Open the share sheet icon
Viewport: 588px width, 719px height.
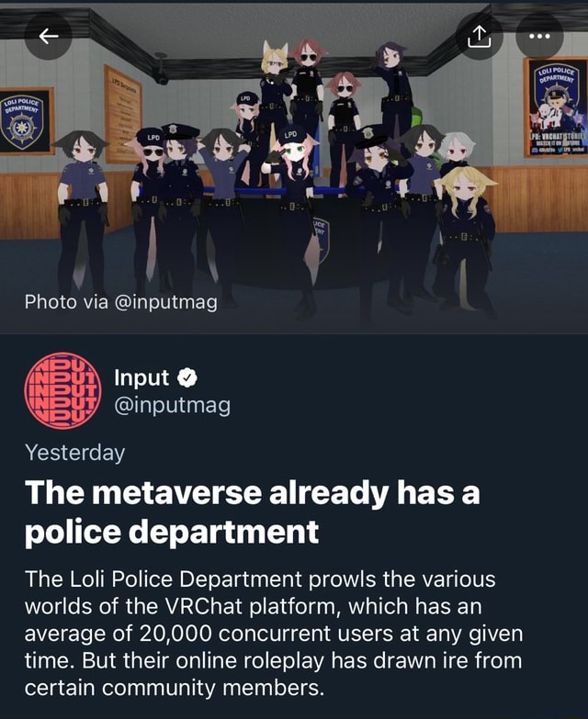pos(480,36)
